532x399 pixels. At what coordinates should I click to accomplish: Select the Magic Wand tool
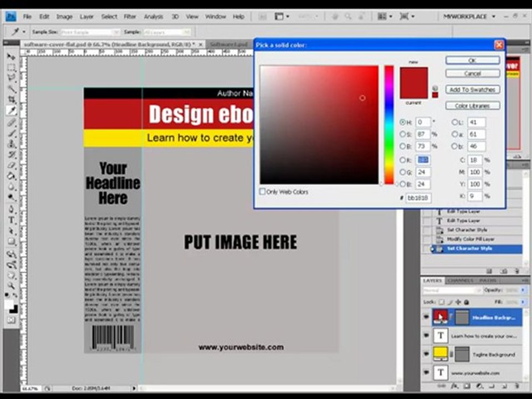11,89
